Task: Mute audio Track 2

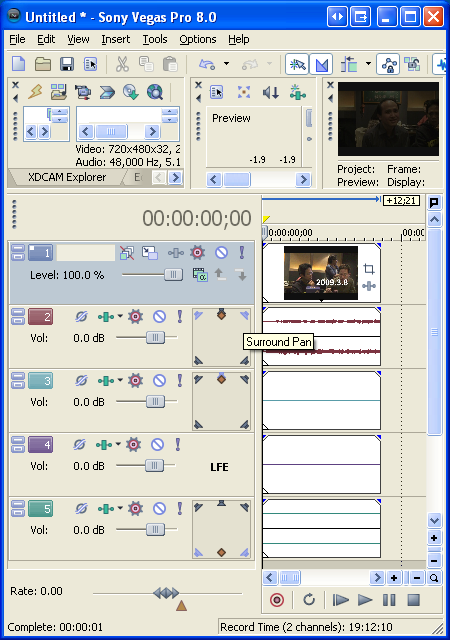Action: pos(159,316)
